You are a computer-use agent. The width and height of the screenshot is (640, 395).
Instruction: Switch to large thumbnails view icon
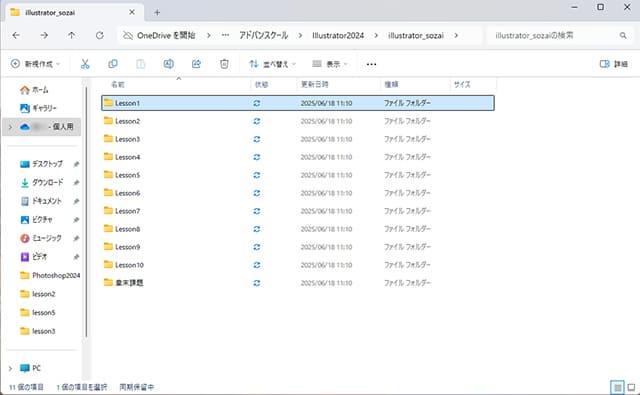[631, 387]
